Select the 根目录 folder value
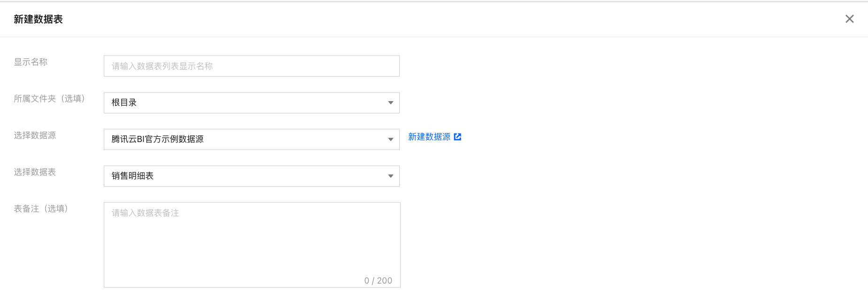The width and height of the screenshot is (868, 300). [124, 103]
